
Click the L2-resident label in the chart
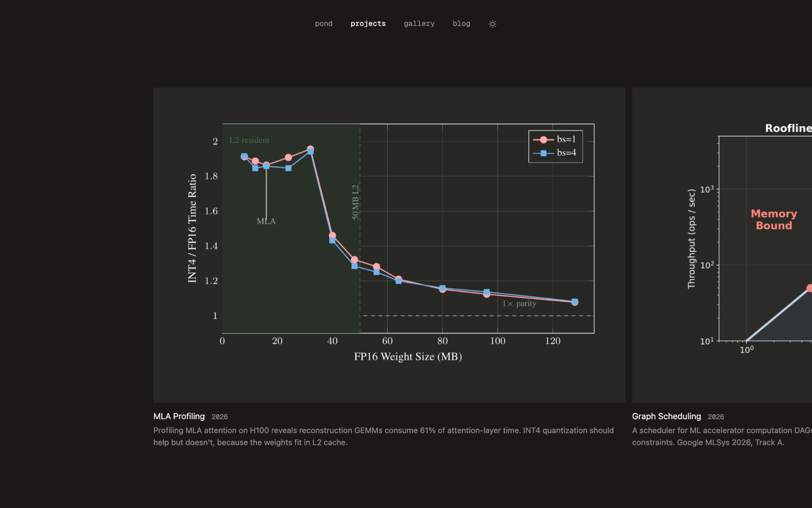249,140
